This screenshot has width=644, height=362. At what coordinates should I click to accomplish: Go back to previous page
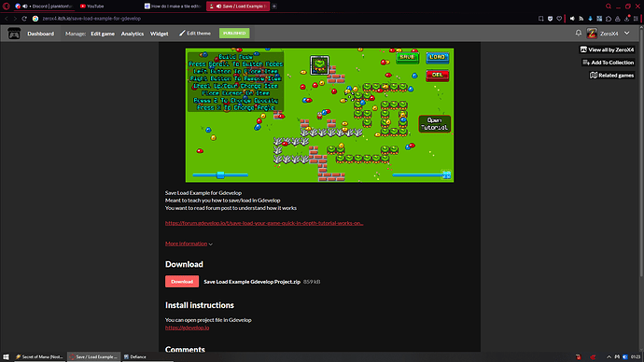click(7, 19)
